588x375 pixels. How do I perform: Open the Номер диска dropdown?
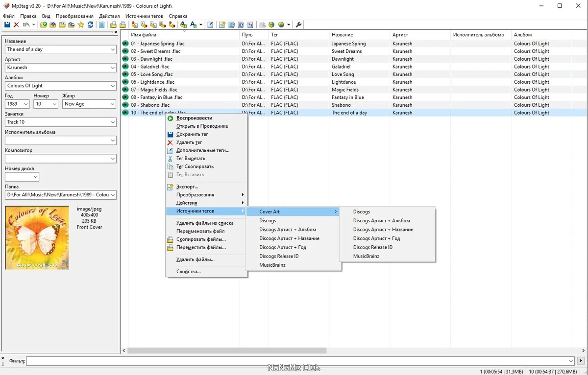coord(35,177)
